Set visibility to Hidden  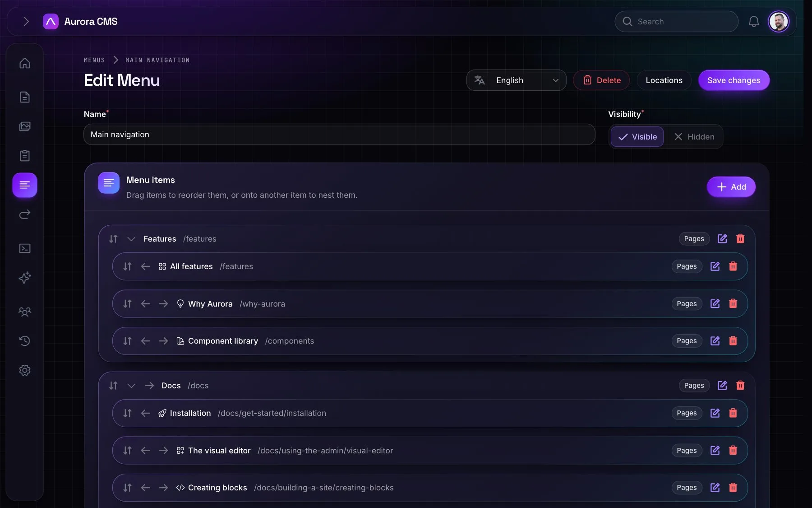tap(694, 137)
